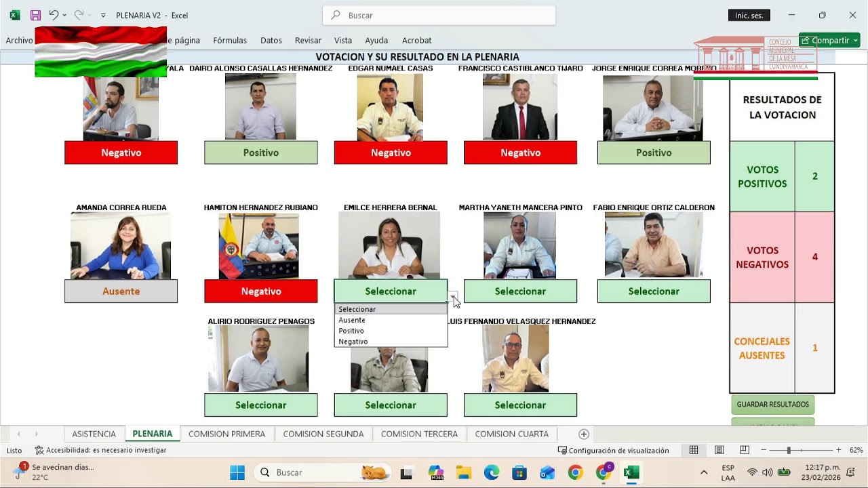Click the zoom out minus icon

pos(764,450)
